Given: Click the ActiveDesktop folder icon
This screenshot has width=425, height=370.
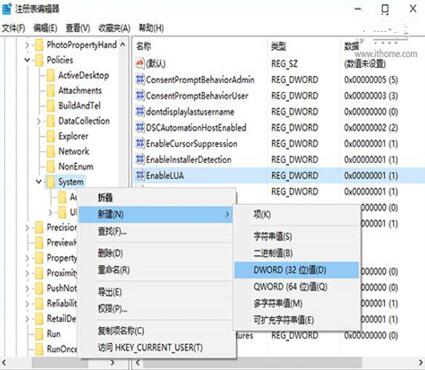Looking at the screenshot, I should (51, 75).
